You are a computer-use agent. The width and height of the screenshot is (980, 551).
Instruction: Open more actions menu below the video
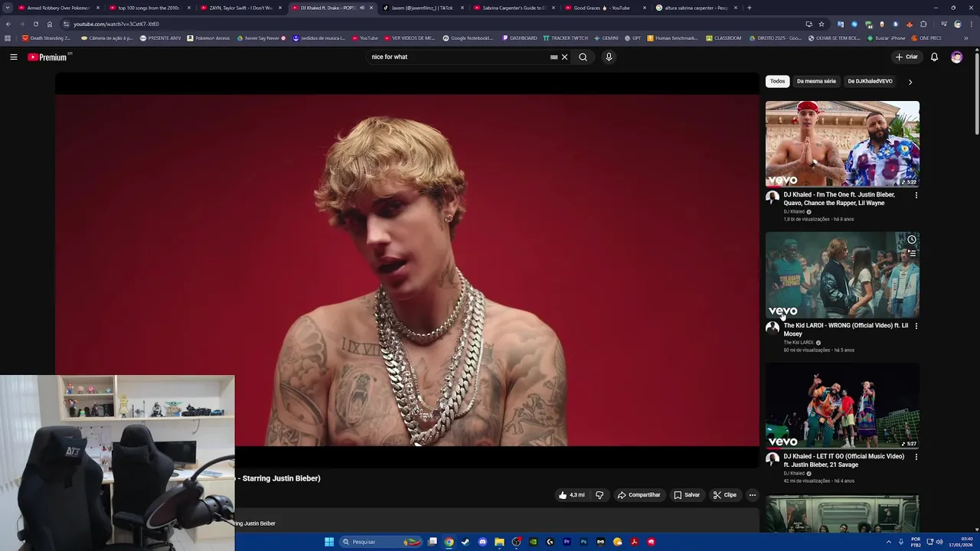752,495
